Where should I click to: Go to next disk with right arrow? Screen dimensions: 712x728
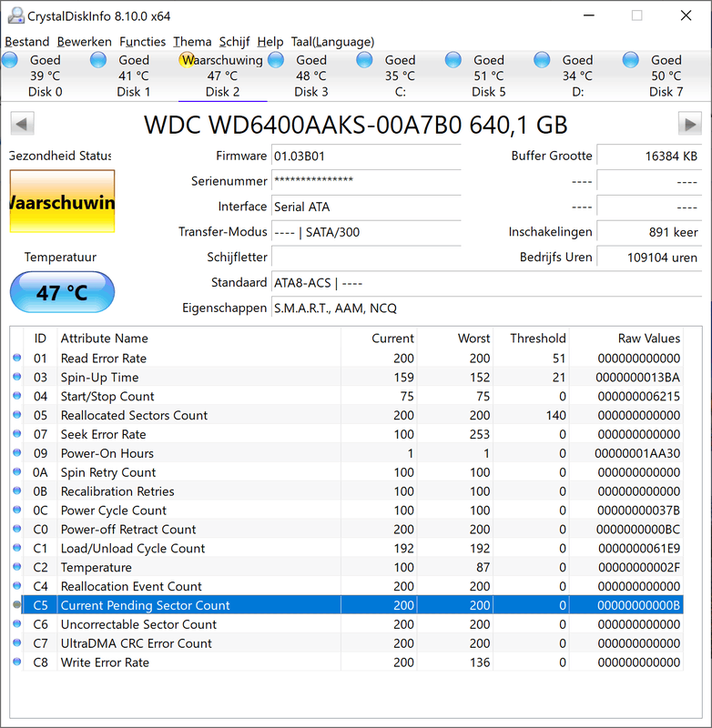[690, 124]
